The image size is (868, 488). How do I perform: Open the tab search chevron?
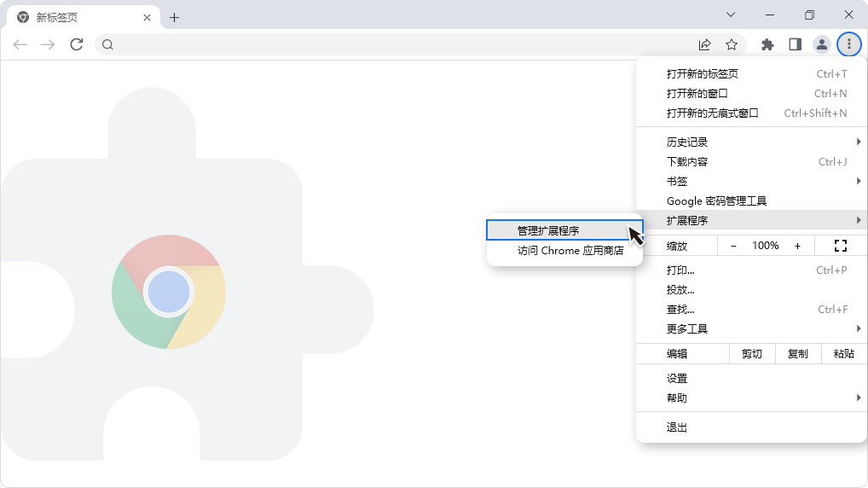(731, 15)
